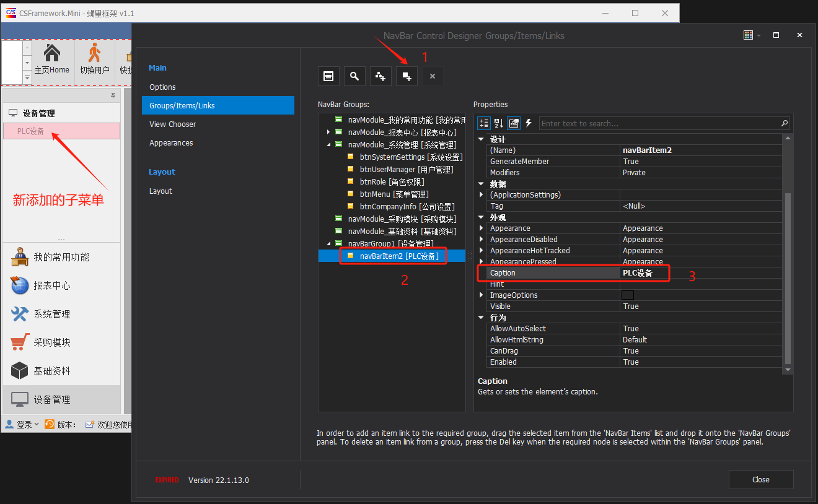Open 系统管理 navigation group
818x504 pixels.
click(x=62, y=314)
